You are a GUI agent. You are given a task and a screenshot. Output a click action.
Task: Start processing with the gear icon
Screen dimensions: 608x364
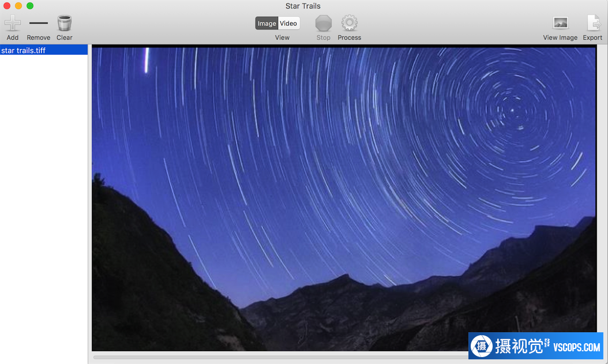[349, 24]
